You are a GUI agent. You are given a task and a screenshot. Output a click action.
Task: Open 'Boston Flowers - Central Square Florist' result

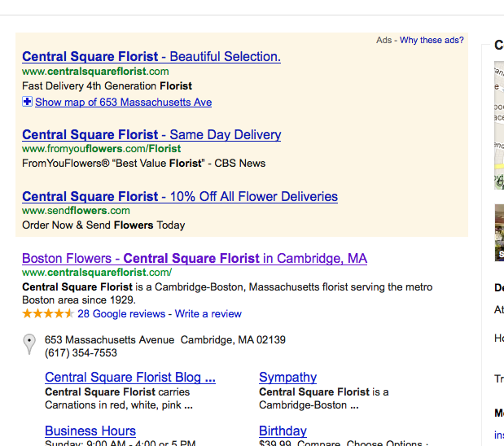click(195, 258)
